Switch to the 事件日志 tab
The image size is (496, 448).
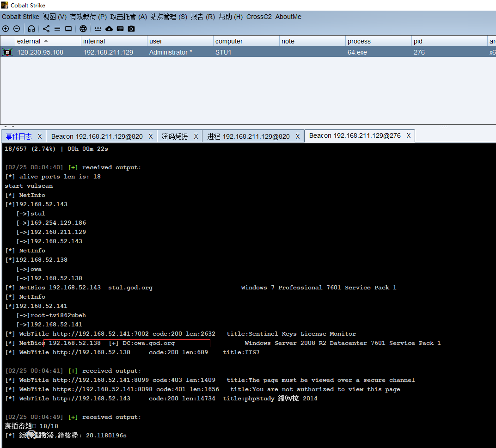coord(19,136)
